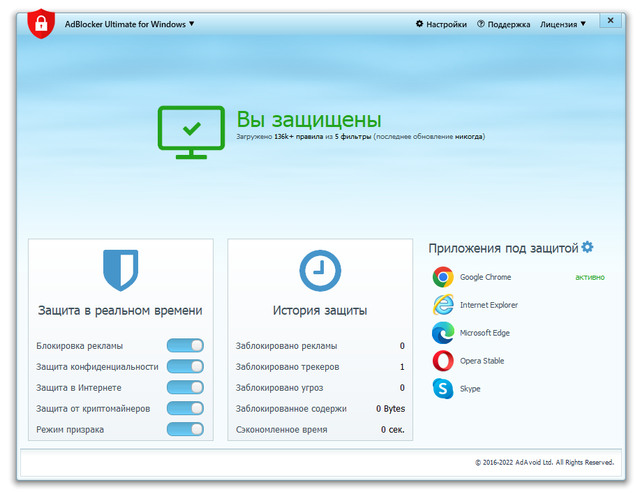The width and height of the screenshot is (640, 494).
Task: Toggle Блокировка рекламы switch
Action: tap(185, 346)
